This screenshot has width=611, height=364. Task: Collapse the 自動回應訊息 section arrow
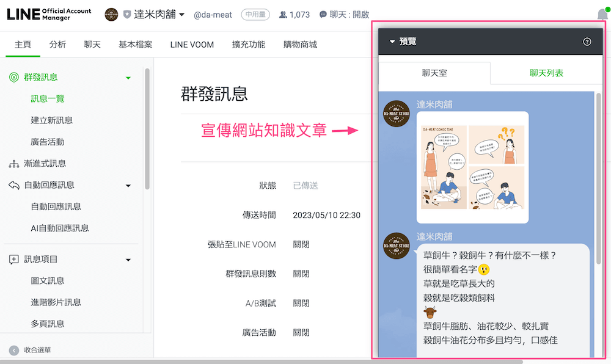[x=128, y=186]
